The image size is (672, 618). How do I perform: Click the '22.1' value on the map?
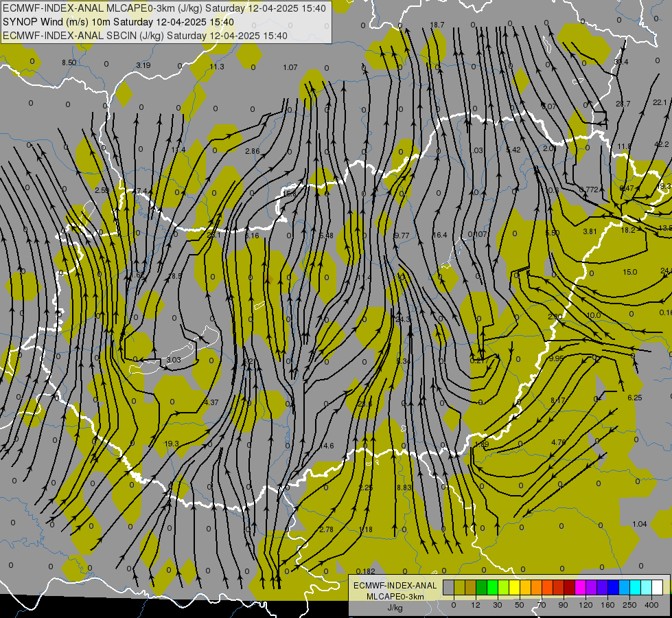(x=660, y=102)
